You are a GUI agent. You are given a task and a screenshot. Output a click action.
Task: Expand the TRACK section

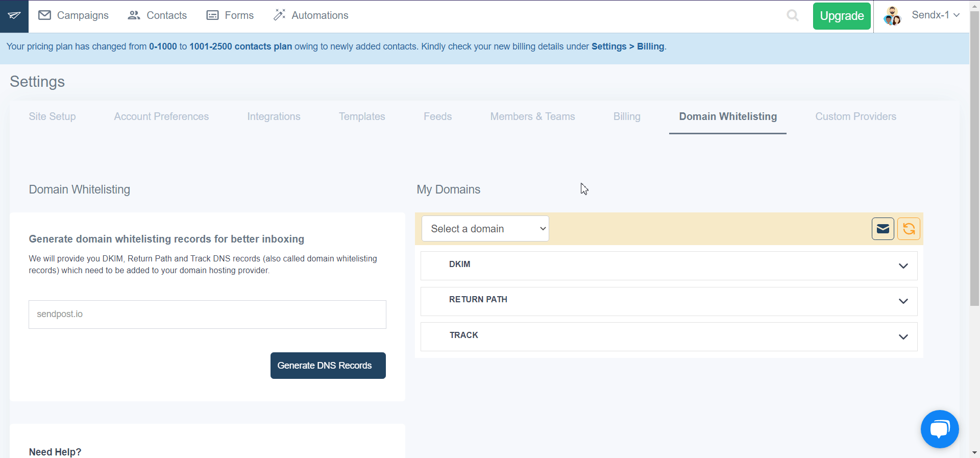[669, 336]
